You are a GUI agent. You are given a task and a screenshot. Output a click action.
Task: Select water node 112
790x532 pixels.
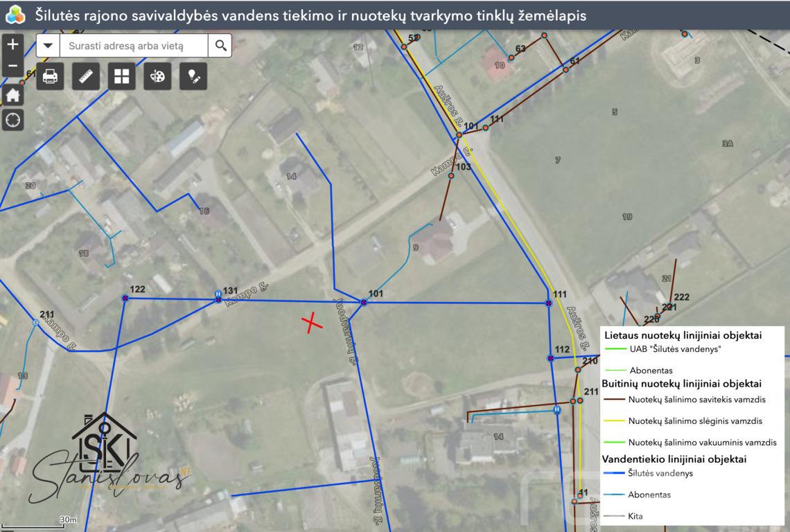tap(550, 358)
